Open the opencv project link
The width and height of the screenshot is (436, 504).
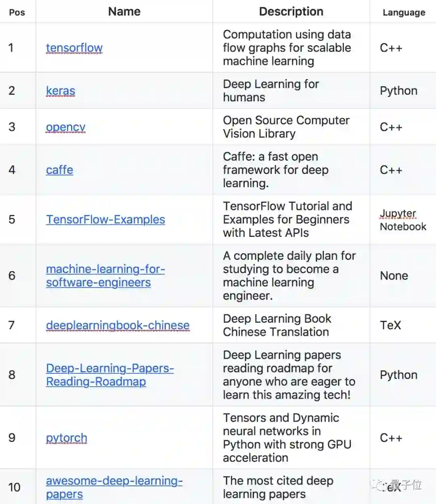click(x=66, y=127)
